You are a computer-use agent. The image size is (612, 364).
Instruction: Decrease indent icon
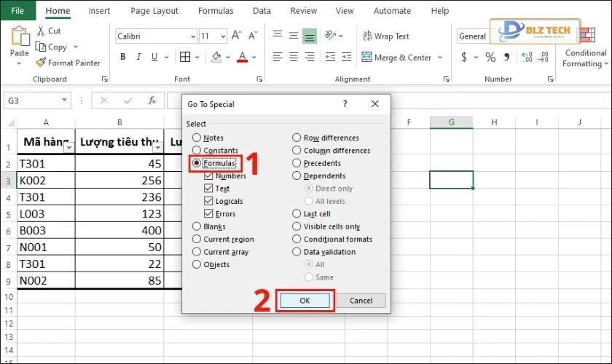330,58
